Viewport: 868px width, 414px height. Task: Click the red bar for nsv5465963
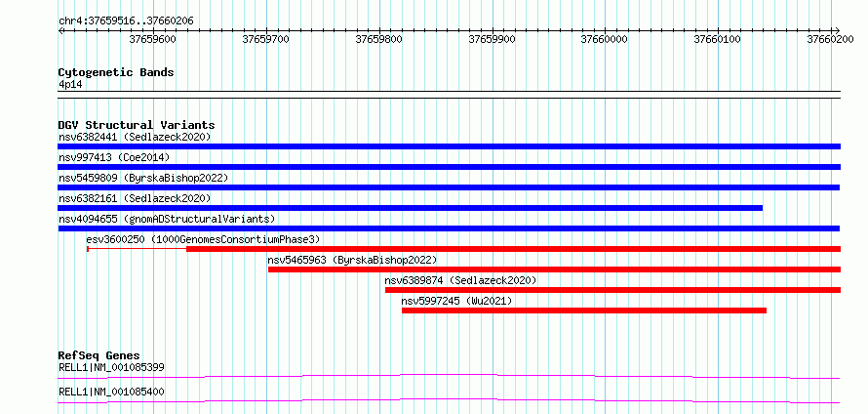(555, 269)
